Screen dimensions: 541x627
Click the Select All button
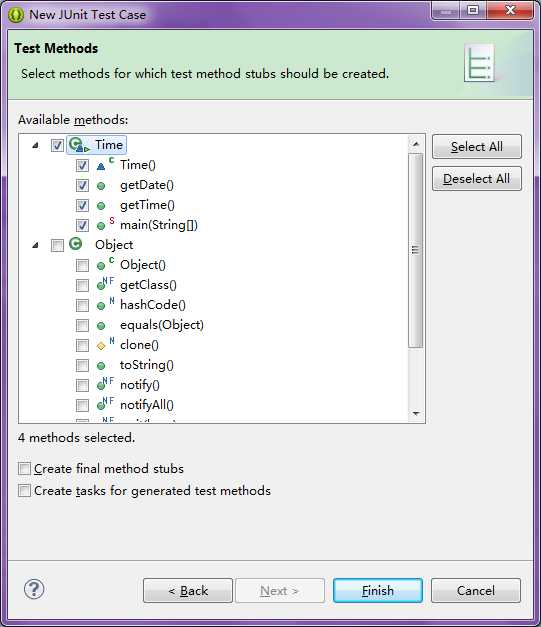477,146
